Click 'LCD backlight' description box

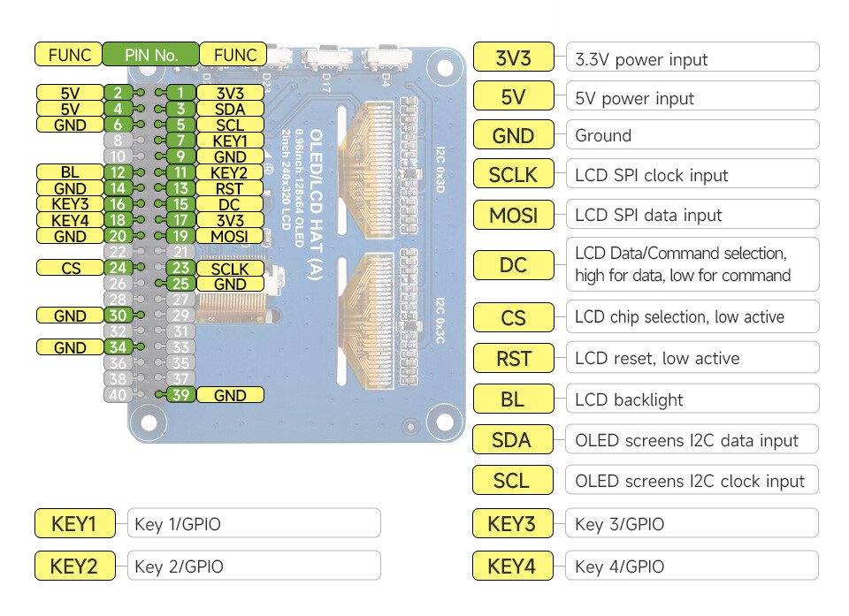click(x=692, y=399)
